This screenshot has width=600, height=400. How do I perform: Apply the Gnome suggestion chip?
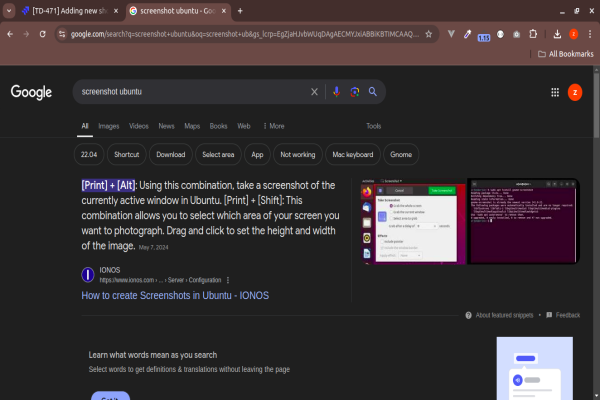[x=401, y=155]
